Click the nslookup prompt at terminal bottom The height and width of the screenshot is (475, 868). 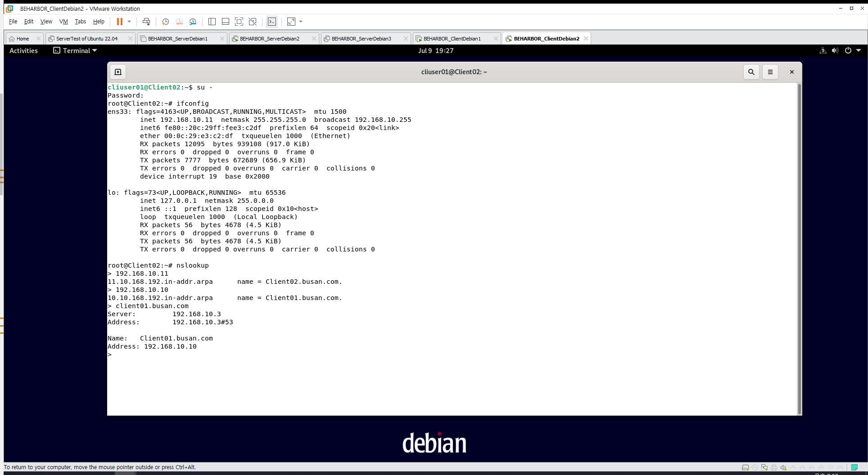(109, 355)
